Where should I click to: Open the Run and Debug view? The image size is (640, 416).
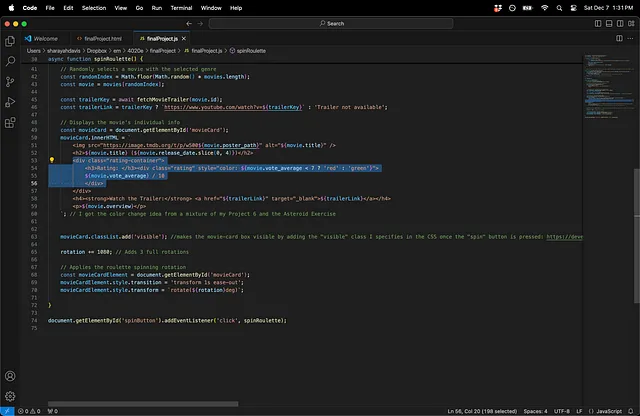[x=10, y=104]
